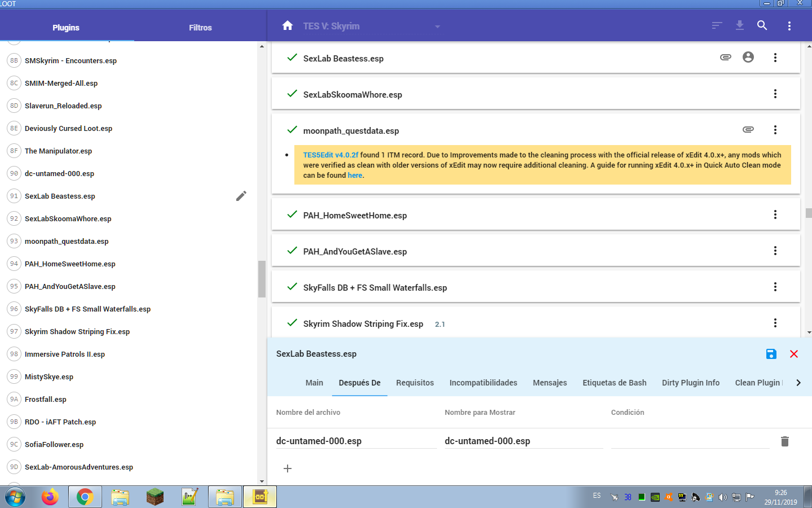Click the user metadata icon on SexLab Beastess.esp card
This screenshot has height=508, width=812.
point(748,57)
